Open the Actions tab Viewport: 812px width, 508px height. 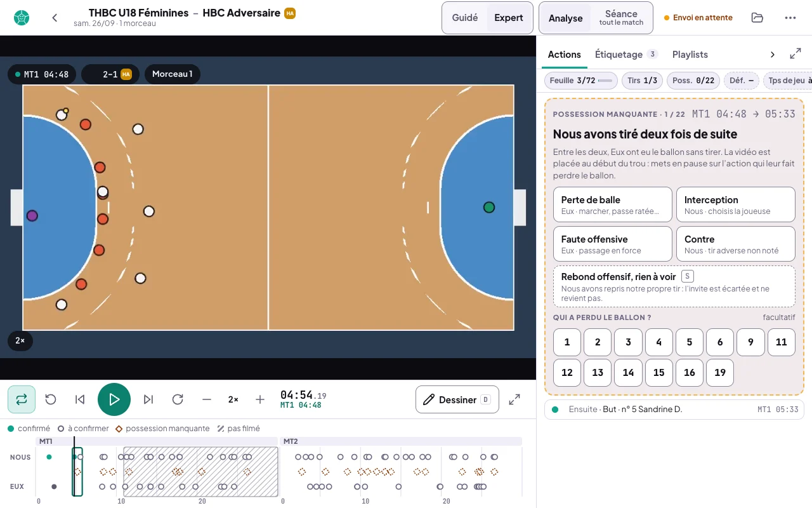click(565, 55)
